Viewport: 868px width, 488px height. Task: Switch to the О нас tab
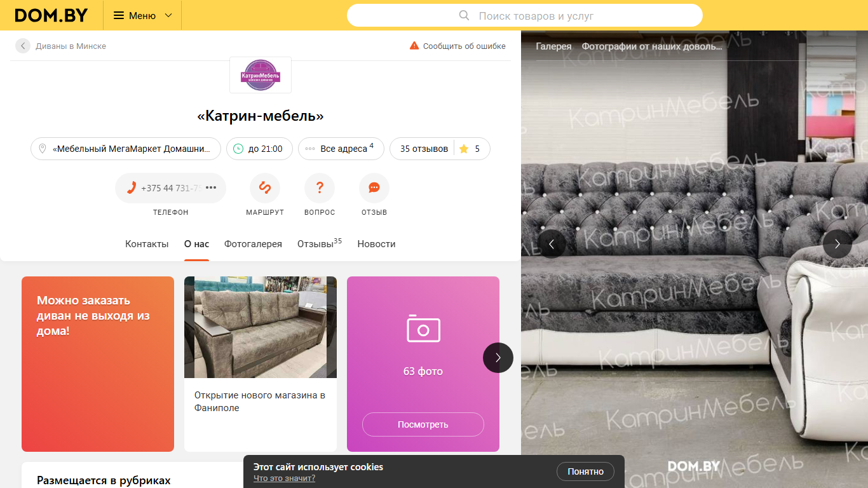coord(196,244)
